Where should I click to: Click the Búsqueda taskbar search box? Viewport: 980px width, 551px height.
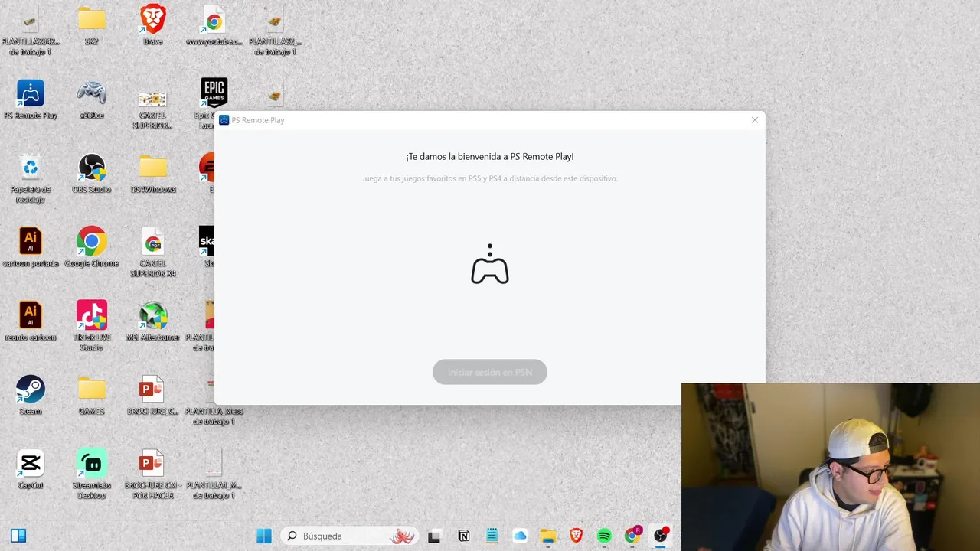[x=350, y=536]
